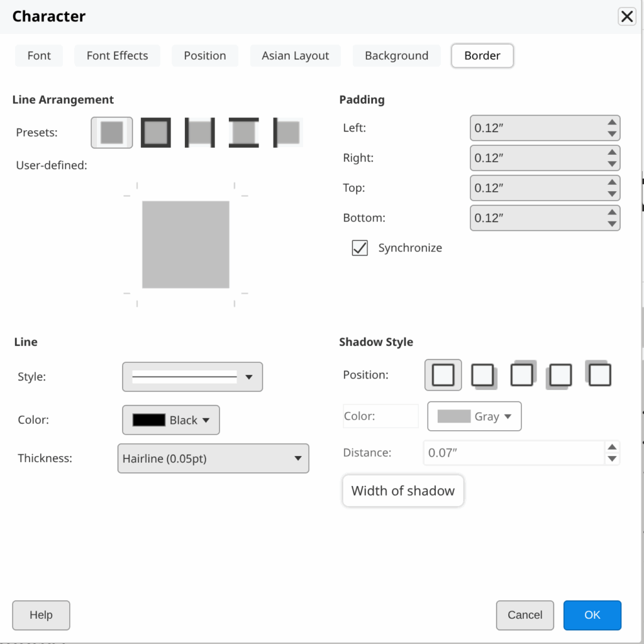Select the left border only preset
The image size is (644, 644).
(287, 133)
